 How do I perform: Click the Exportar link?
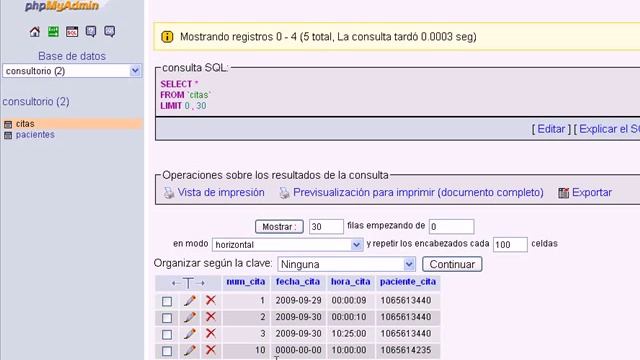[x=592, y=193]
